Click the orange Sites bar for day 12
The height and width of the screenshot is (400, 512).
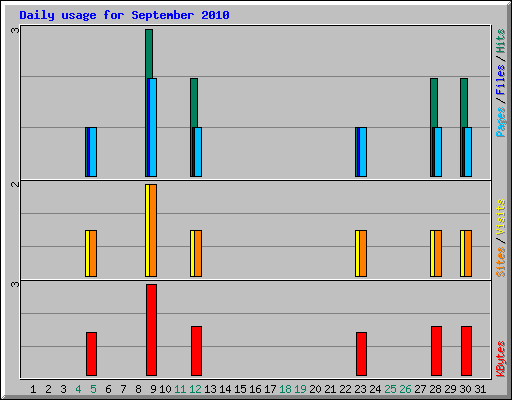click(x=198, y=253)
